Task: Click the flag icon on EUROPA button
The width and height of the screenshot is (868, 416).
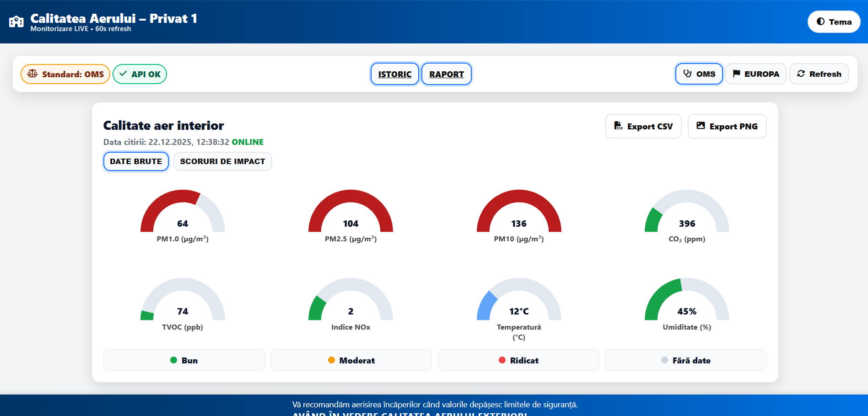Action: pyautogui.click(x=737, y=74)
